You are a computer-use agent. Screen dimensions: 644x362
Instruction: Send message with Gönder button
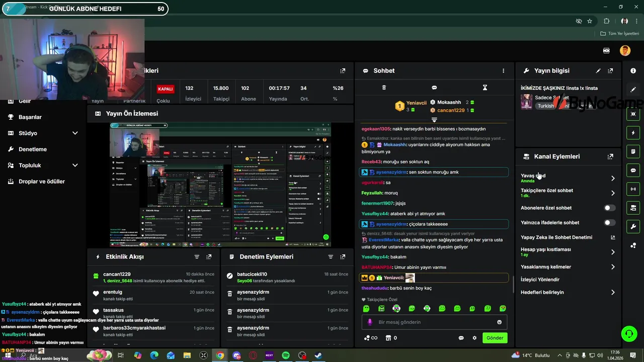(495, 338)
